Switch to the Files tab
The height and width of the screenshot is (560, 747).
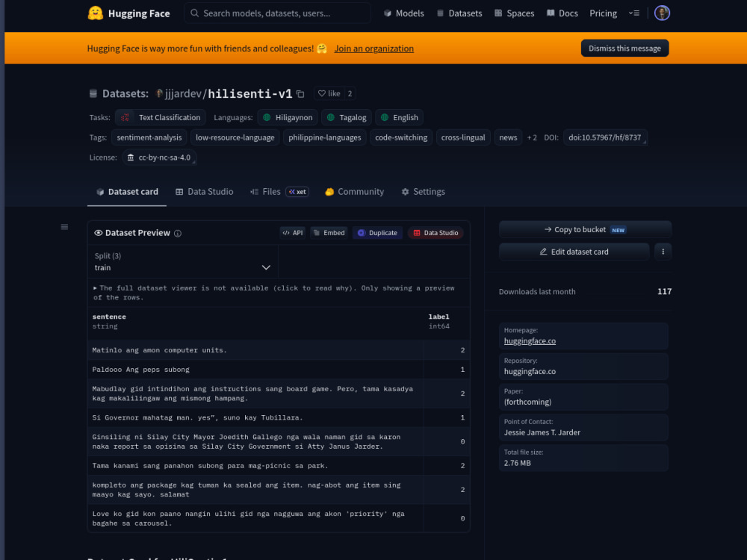(266, 191)
